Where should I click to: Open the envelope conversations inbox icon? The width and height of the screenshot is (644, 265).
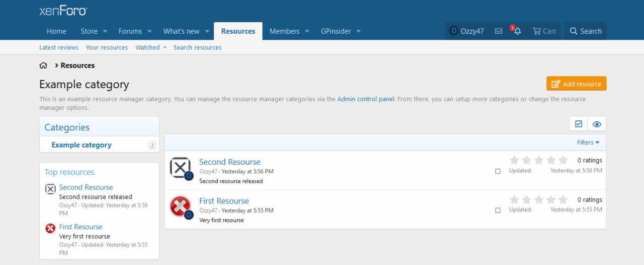tap(499, 31)
